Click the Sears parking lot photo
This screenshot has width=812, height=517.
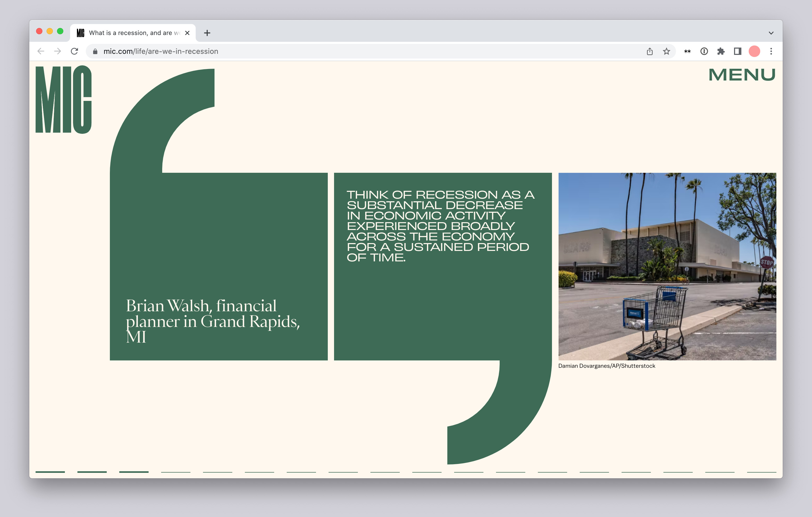coord(667,266)
